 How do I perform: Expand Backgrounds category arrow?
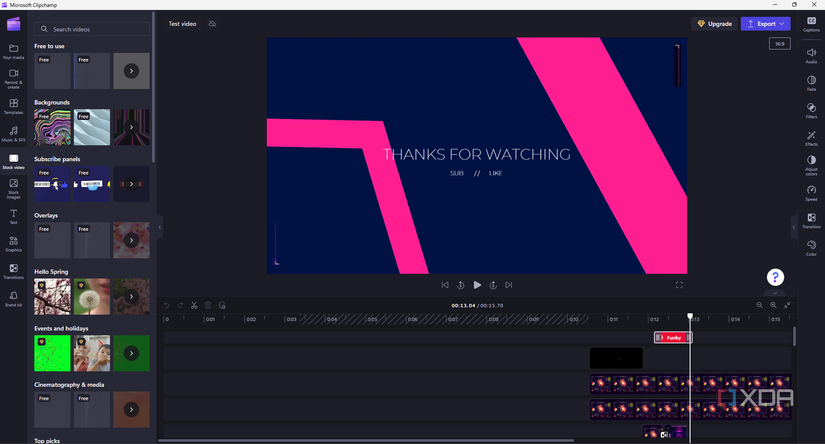132,127
